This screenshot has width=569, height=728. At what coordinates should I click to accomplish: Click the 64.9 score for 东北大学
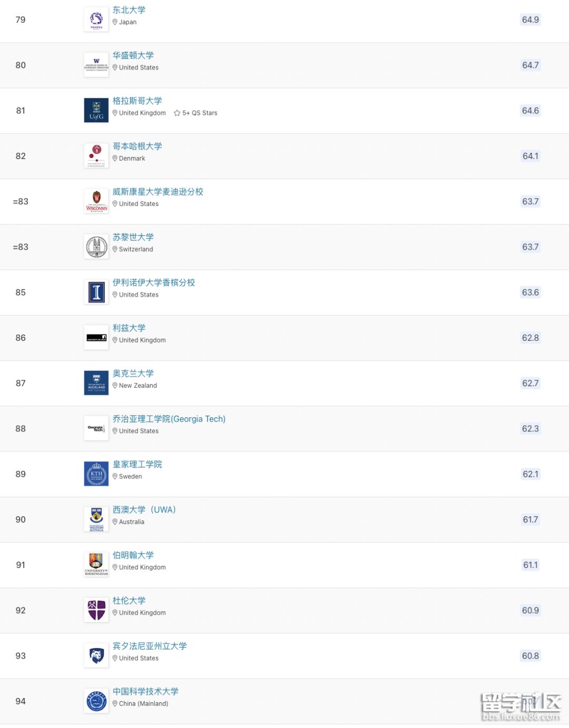(530, 19)
